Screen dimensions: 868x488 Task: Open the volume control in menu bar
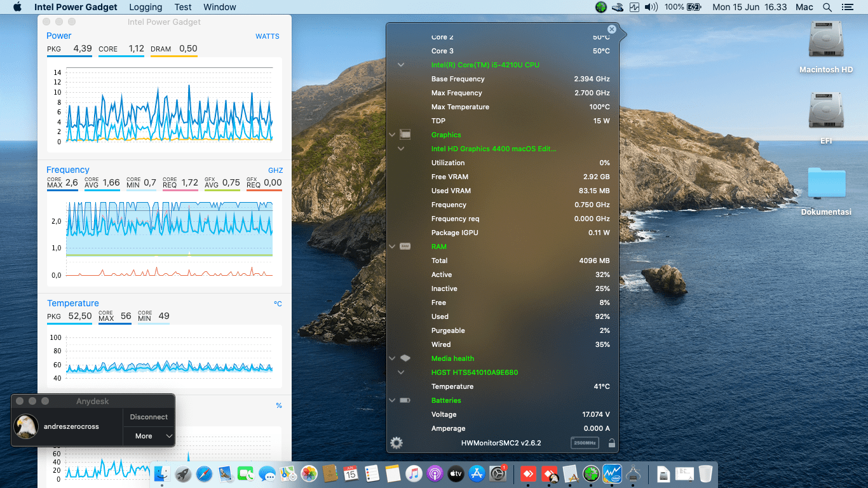651,7
